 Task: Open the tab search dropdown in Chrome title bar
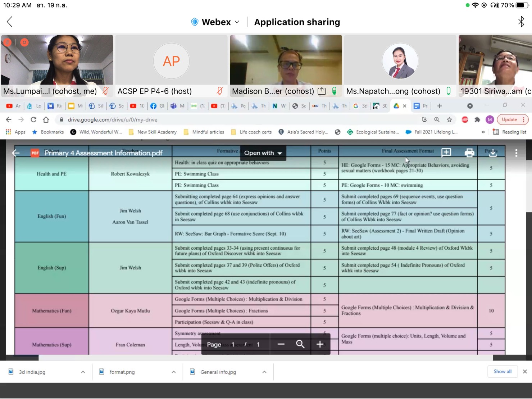click(470, 106)
